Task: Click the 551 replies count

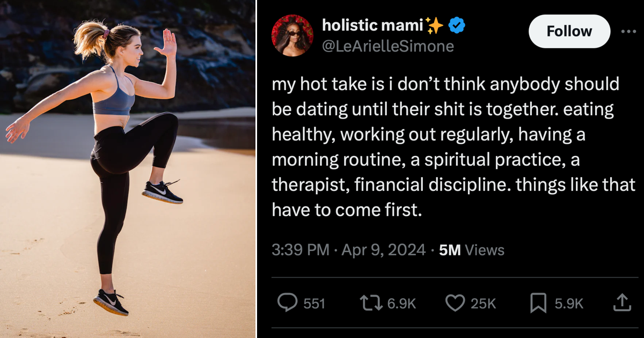Action: coord(314,304)
